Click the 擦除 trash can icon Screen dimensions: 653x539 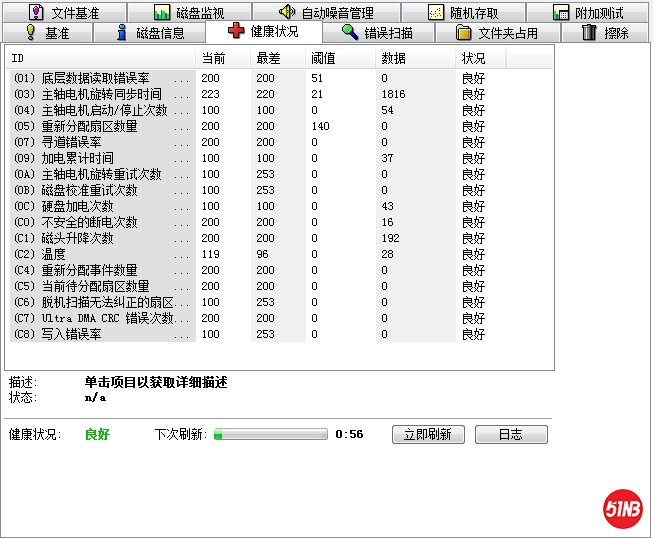tap(589, 32)
